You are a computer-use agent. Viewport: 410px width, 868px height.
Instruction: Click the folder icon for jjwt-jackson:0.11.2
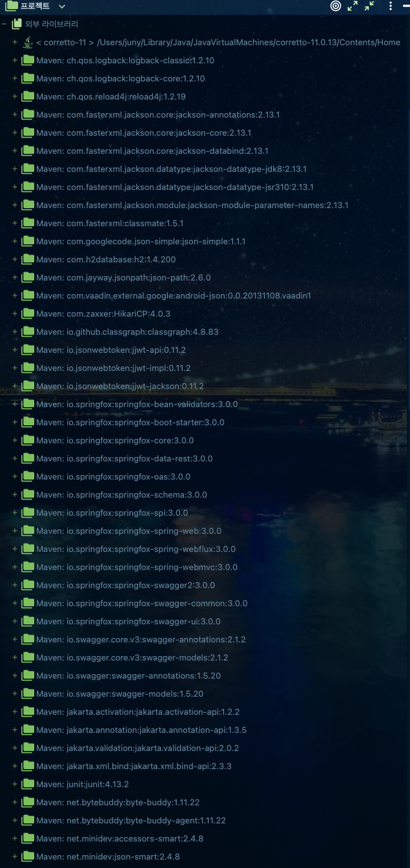28,386
